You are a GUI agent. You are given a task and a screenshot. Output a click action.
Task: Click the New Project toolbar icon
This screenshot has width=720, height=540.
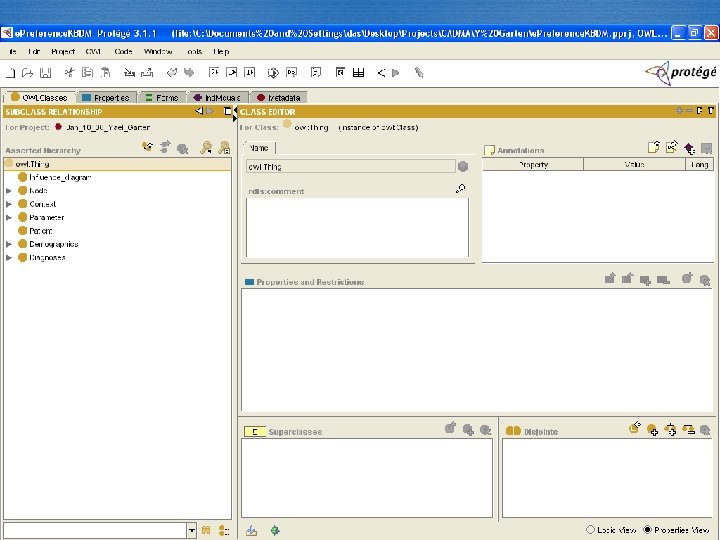point(11,73)
